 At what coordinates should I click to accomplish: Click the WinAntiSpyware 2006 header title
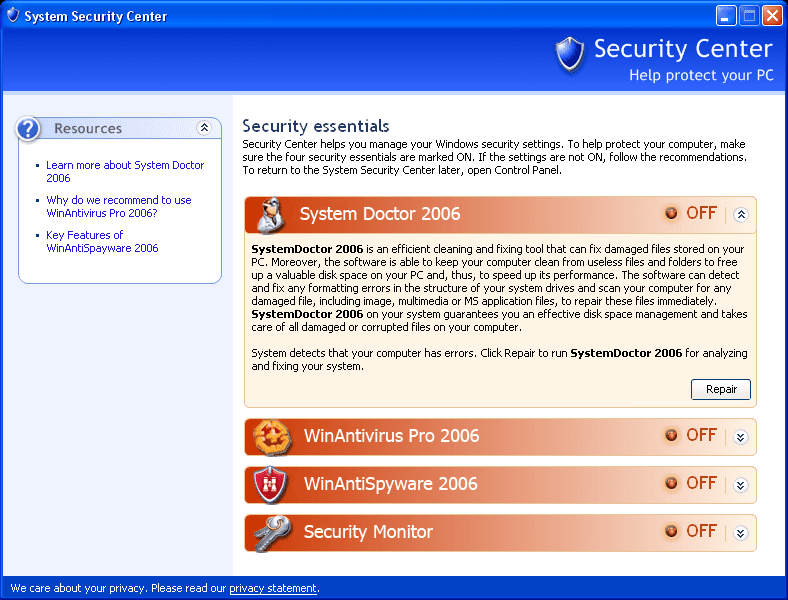390,484
